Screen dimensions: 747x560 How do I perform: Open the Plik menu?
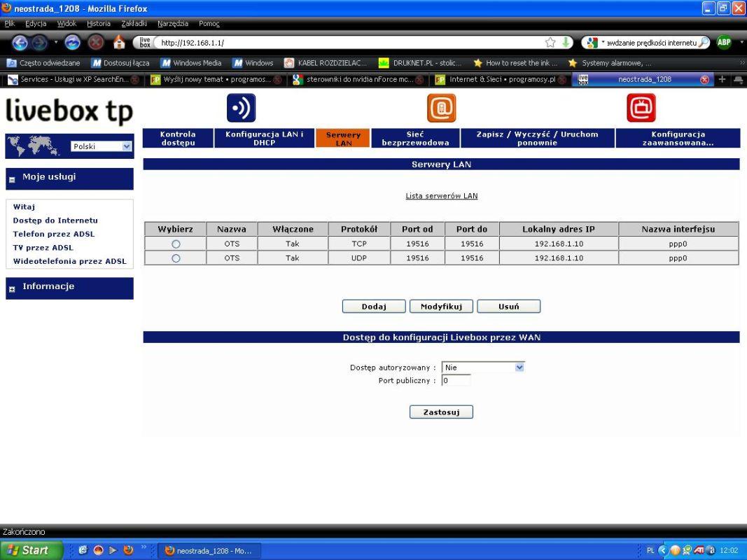coord(10,23)
